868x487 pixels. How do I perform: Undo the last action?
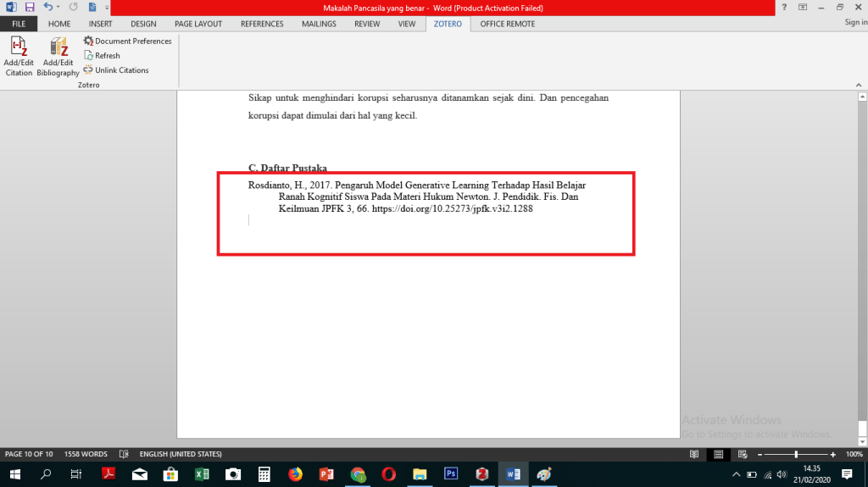coord(48,7)
